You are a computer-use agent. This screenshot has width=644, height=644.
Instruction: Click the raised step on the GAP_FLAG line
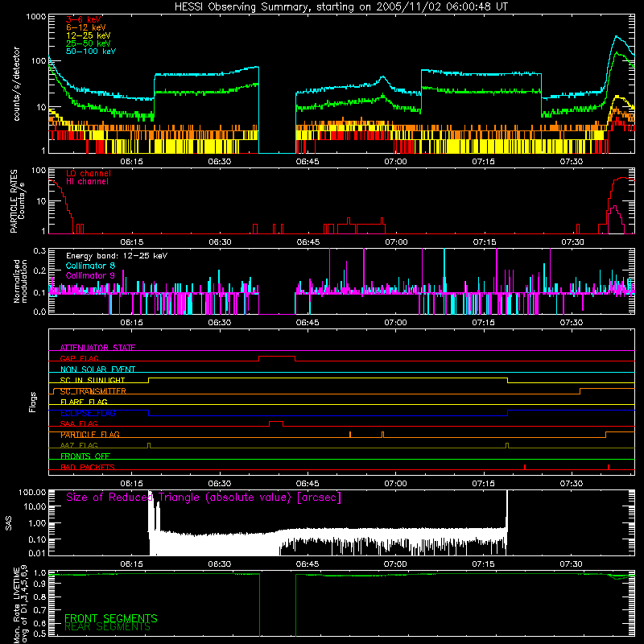(277, 357)
